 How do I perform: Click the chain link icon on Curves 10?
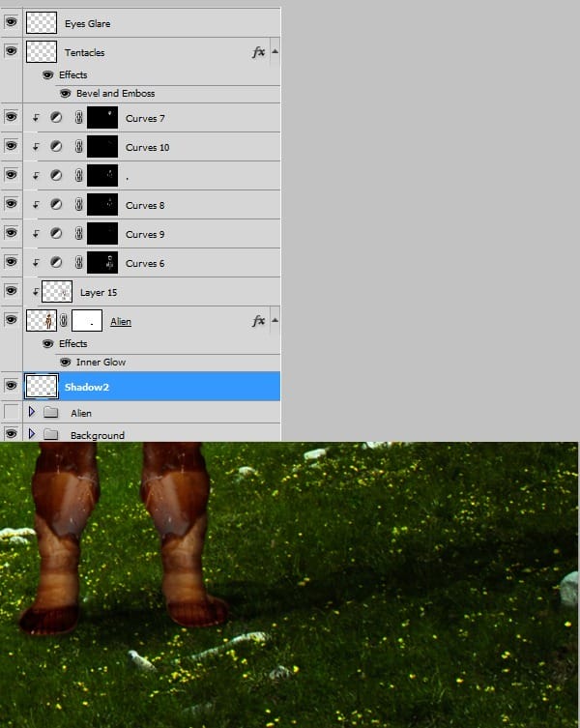pos(79,147)
